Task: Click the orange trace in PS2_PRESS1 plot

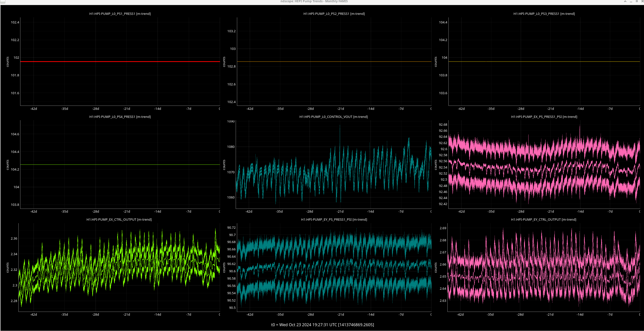Action: click(334, 61)
